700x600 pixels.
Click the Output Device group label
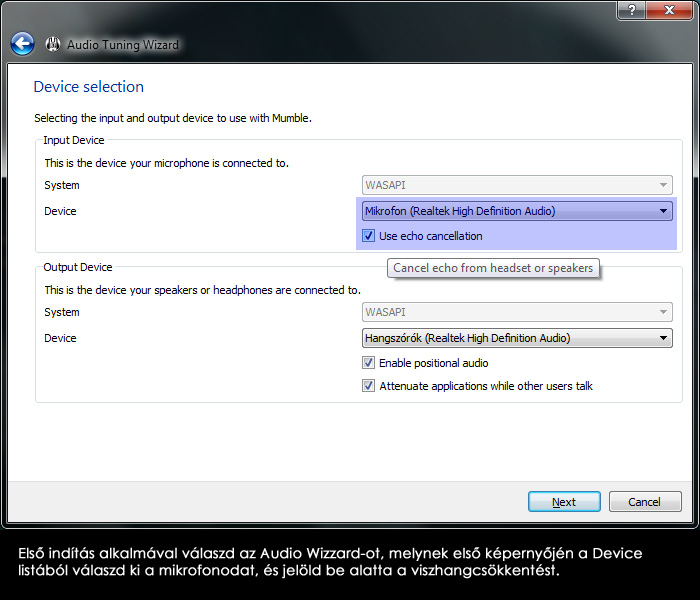(78, 267)
